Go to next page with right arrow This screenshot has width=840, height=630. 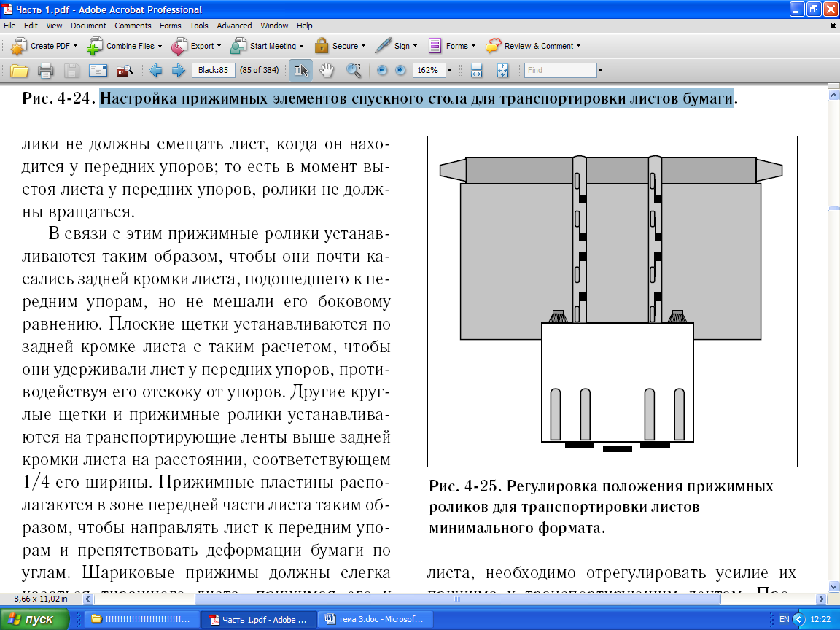pyautogui.click(x=179, y=70)
